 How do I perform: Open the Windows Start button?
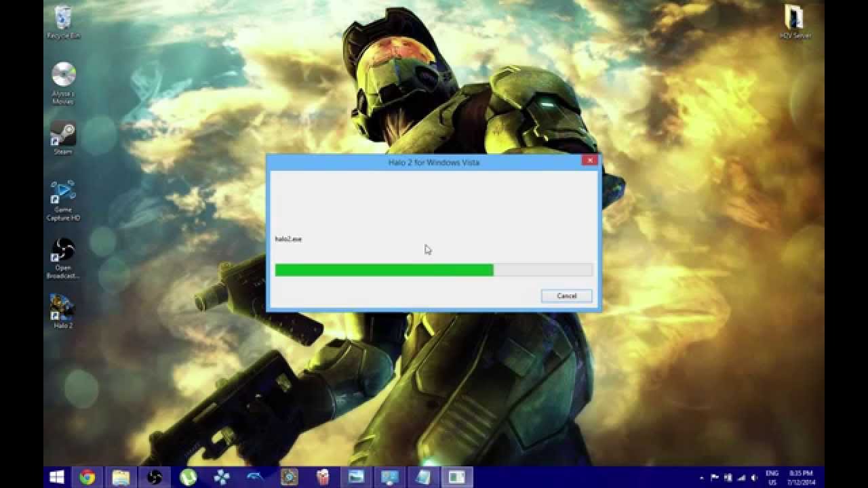tap(57, 477)
